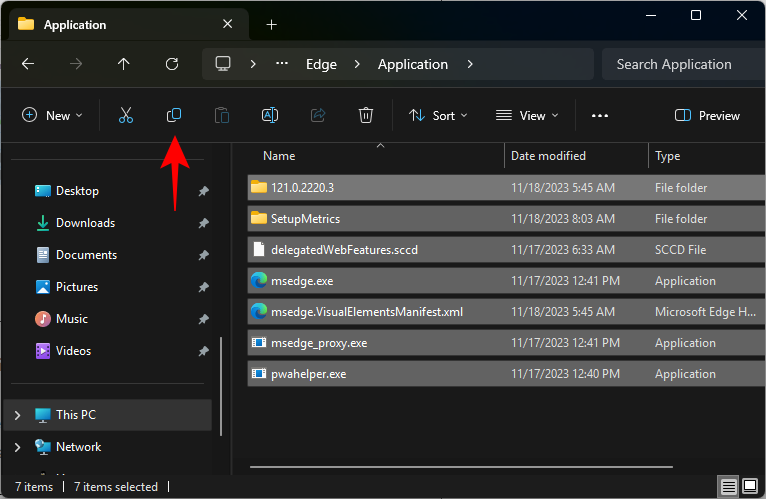The height and width of the screenshot is (499, 766).
Task: Click the delegatedWebFeatures.sccd file icon
Action: click(x=259, y=250)
